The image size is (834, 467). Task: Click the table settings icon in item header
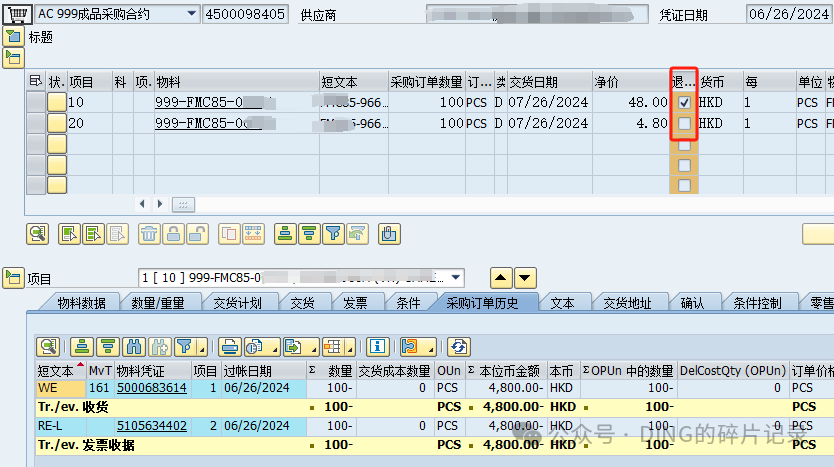tap(36, 81)
